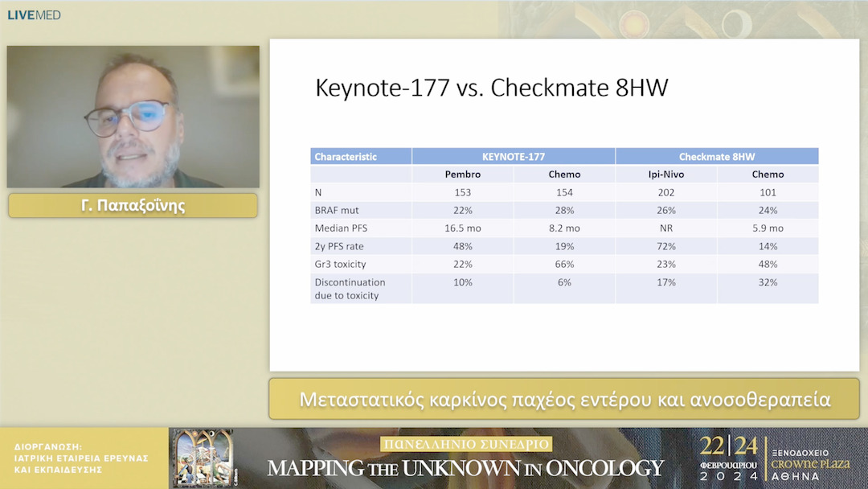Select the 72% 2y PFS rate cell

pos(666,246)
